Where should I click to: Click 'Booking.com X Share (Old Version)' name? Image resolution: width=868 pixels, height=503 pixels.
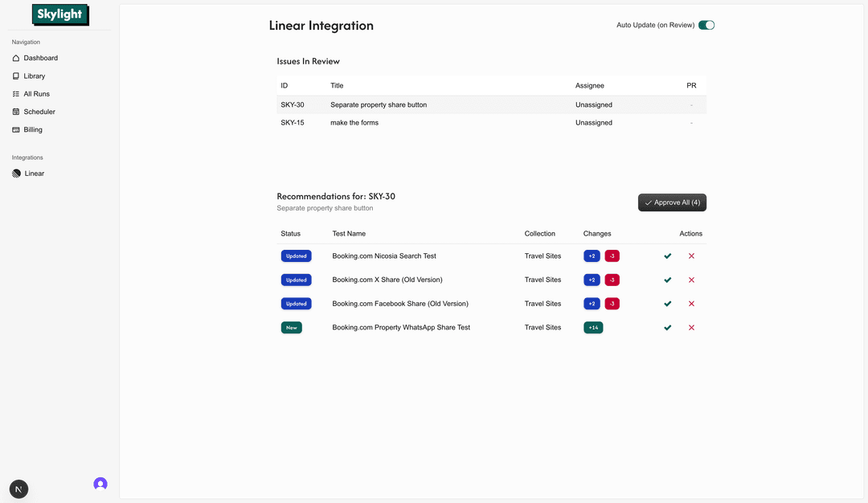pos(387,280)
